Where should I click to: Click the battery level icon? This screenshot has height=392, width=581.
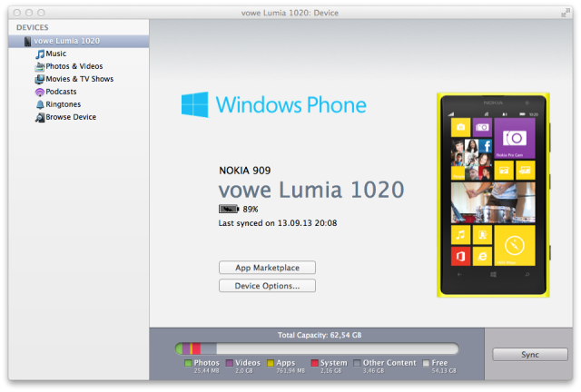[x=229, y=209]
